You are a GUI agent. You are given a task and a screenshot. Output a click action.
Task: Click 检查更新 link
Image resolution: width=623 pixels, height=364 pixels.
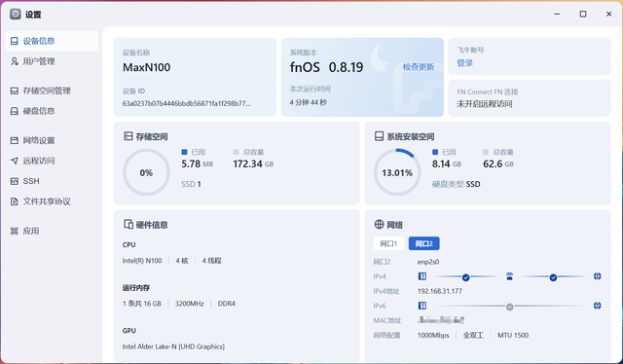[x=419, y=67]
